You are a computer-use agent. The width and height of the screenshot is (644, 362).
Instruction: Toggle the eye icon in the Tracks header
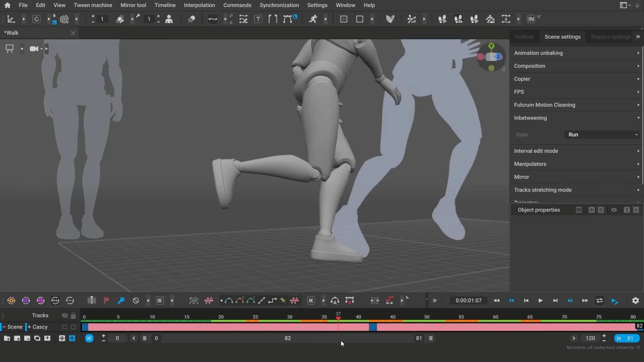tap(65, 315)
